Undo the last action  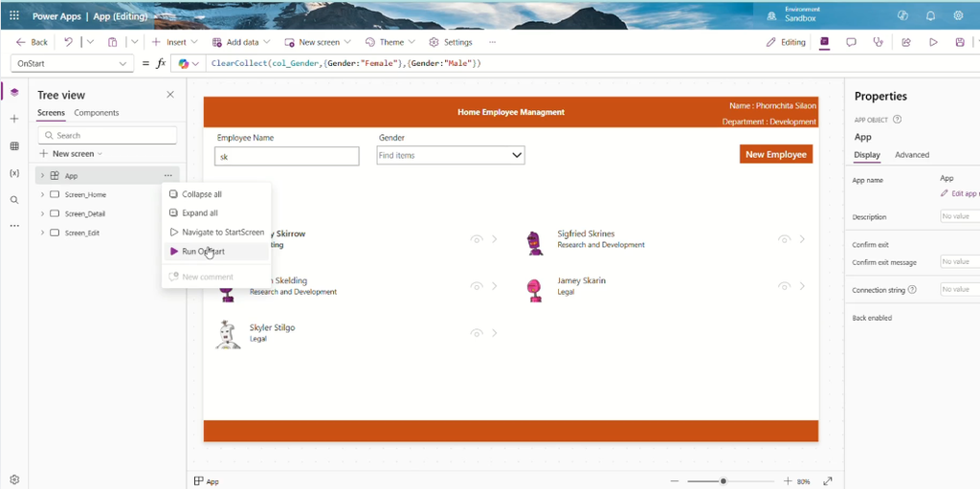tap(69, 42)
